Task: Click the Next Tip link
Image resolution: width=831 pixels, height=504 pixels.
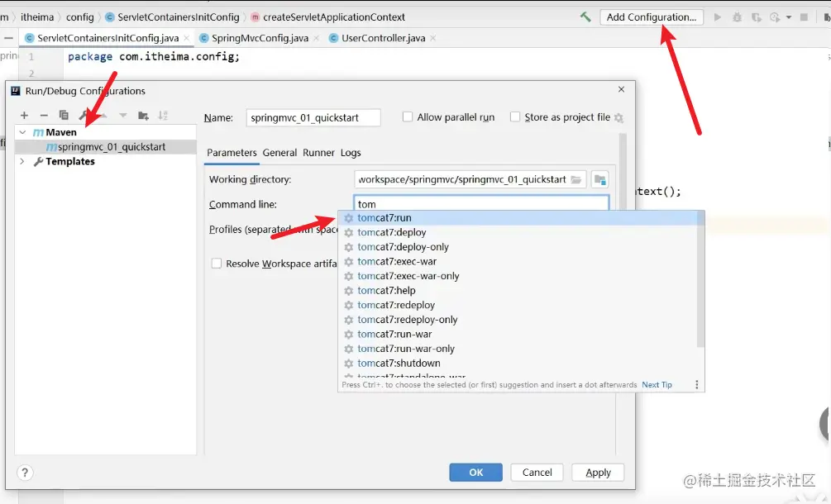Action: (x=657, y=385)
